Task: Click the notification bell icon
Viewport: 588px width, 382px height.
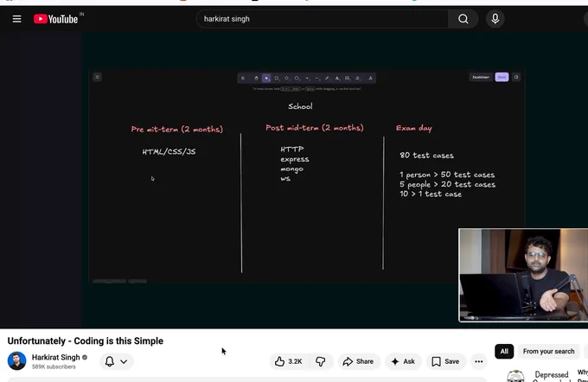Action: coord(110,361)
